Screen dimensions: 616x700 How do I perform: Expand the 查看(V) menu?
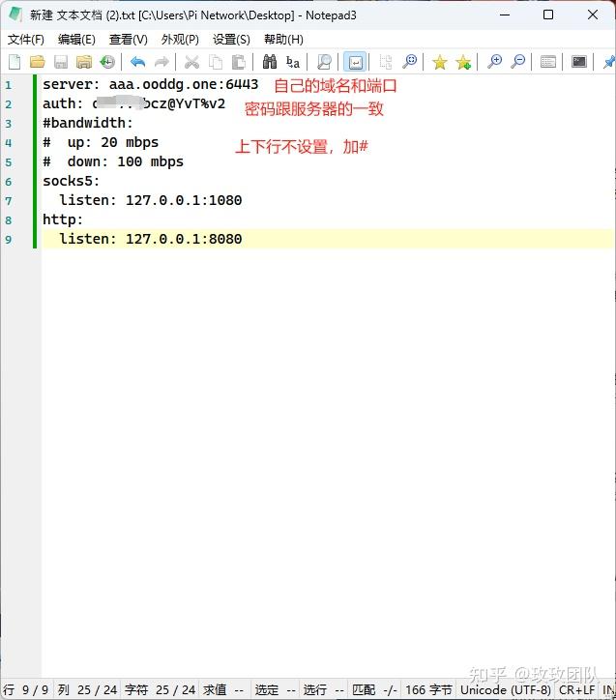pyautogui.click(x=128, y=40)
